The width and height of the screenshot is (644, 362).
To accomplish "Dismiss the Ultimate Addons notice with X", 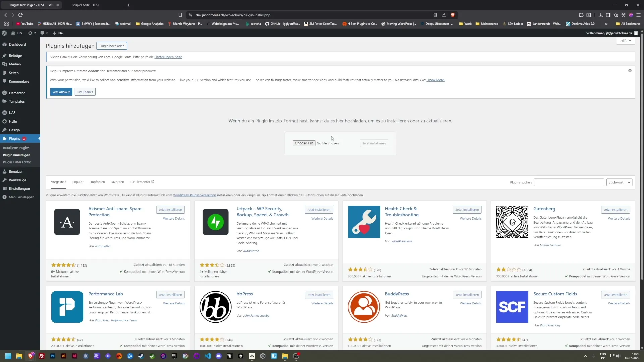I will coord(630,71).
